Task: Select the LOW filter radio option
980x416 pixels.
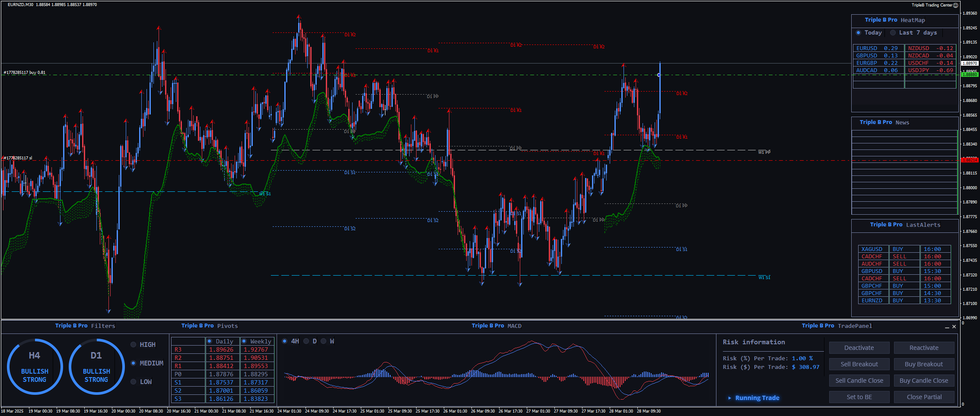Action: (x=134, y=382)
